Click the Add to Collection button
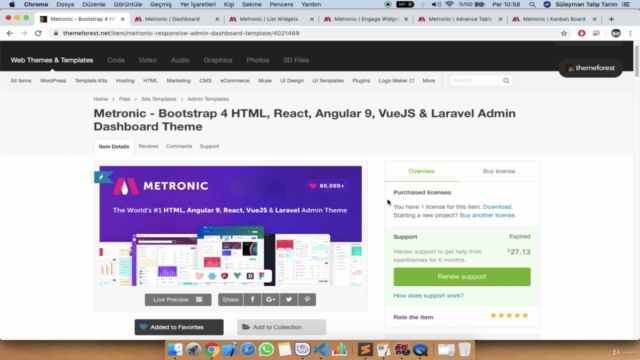 (282, 327)
